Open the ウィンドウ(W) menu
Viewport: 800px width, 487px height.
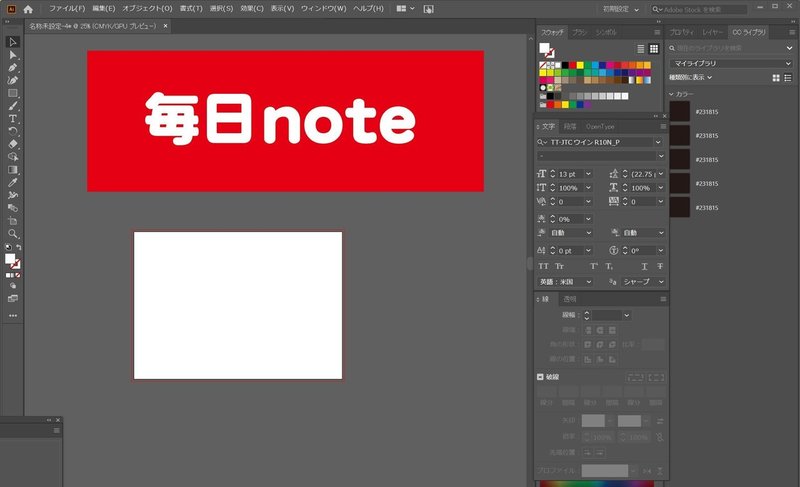[323, 9]
